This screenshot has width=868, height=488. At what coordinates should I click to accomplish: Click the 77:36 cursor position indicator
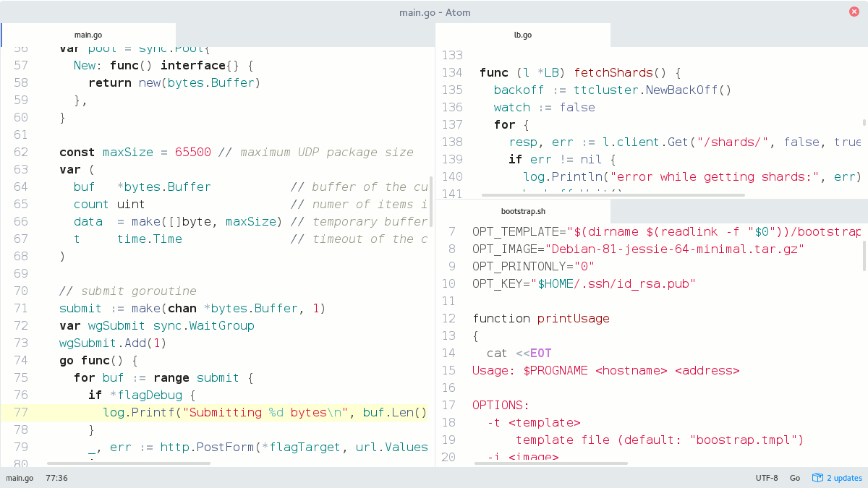tap(56, 478)
